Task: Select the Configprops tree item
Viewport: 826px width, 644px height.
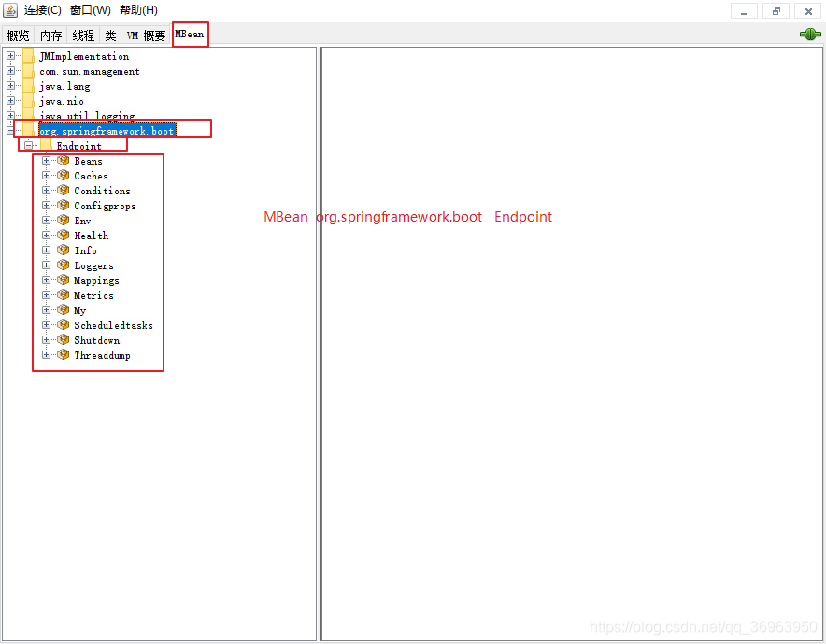Action: point(105,206)
